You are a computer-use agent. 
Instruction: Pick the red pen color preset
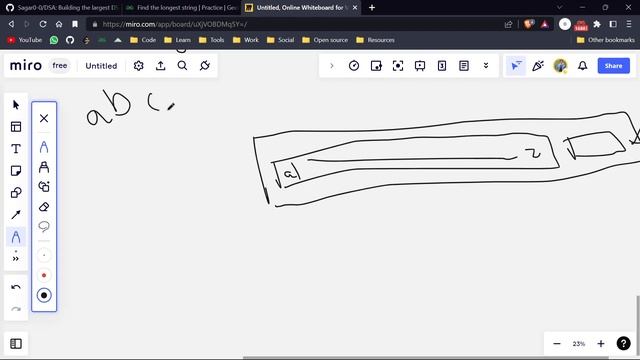coord(44,276)
